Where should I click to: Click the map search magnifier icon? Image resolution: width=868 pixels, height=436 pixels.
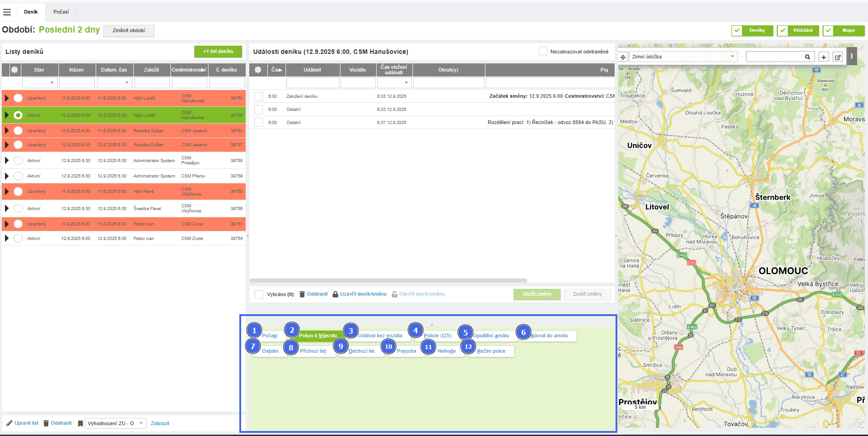pos(807,57)
